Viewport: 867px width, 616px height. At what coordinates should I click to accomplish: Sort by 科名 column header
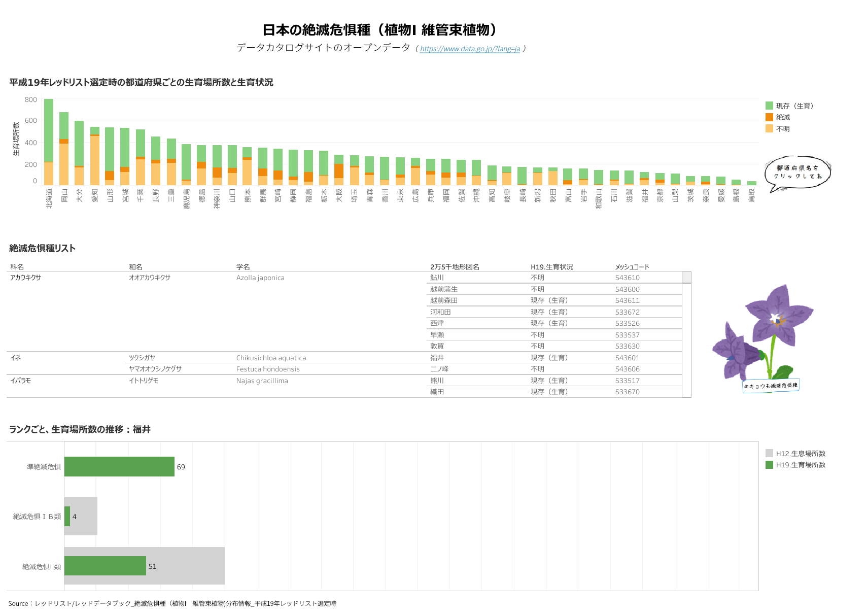point(17,267)
